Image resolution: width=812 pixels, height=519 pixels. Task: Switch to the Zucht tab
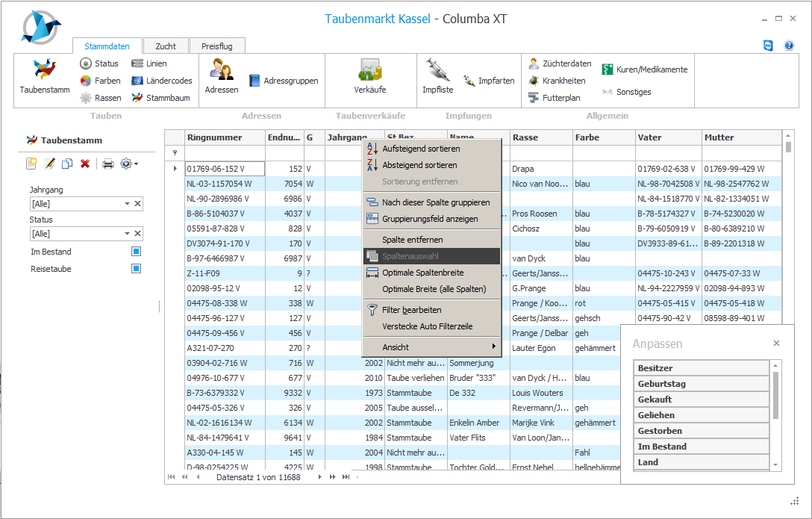166,46
